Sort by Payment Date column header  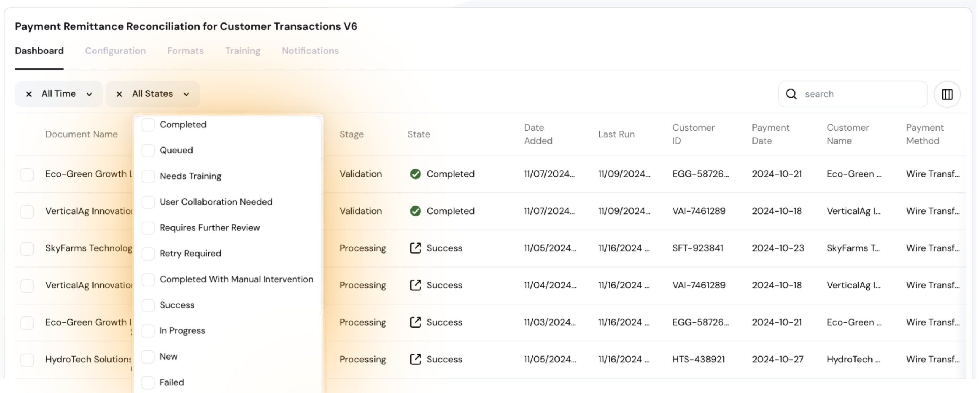tap(771, 134)
